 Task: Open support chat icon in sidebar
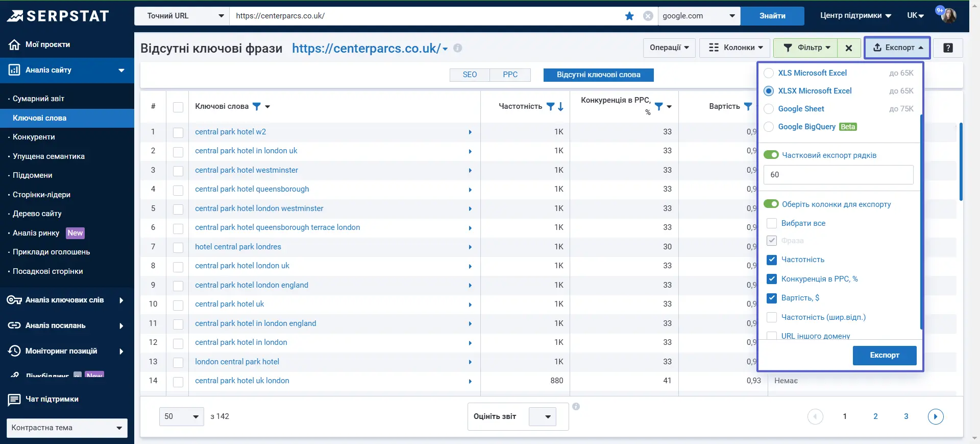point(14,400)
